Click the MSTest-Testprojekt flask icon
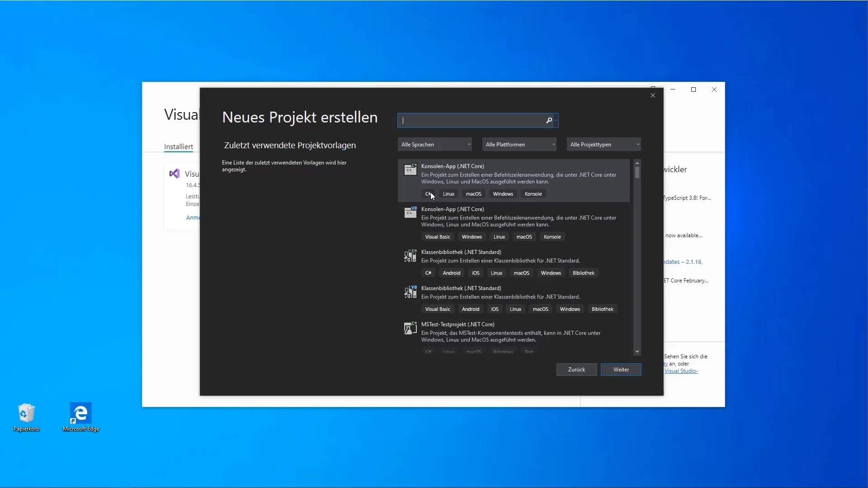The width and height of the screenshot is (868, 488). tap(410, 328)
